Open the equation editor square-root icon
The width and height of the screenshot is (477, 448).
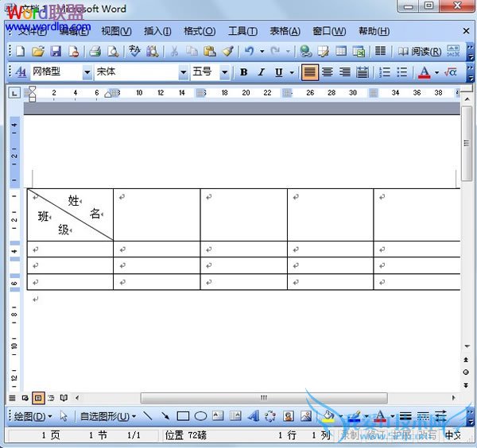451,72
